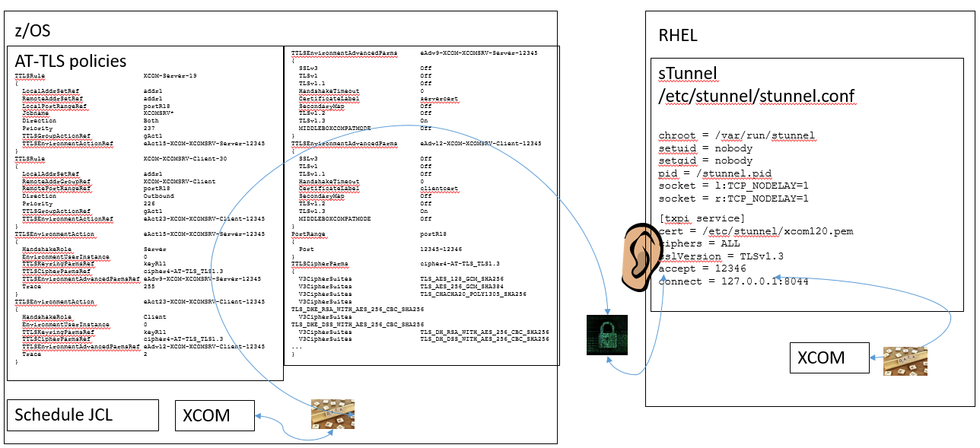Click the XCOM box in the RHEL panel

[829, 357]
